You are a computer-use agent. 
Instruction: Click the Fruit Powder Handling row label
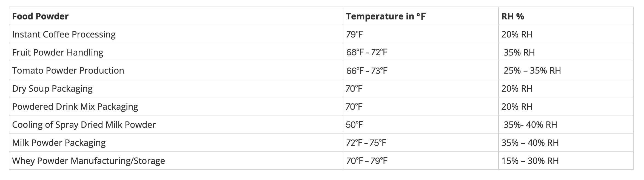(x=58, y=53)
